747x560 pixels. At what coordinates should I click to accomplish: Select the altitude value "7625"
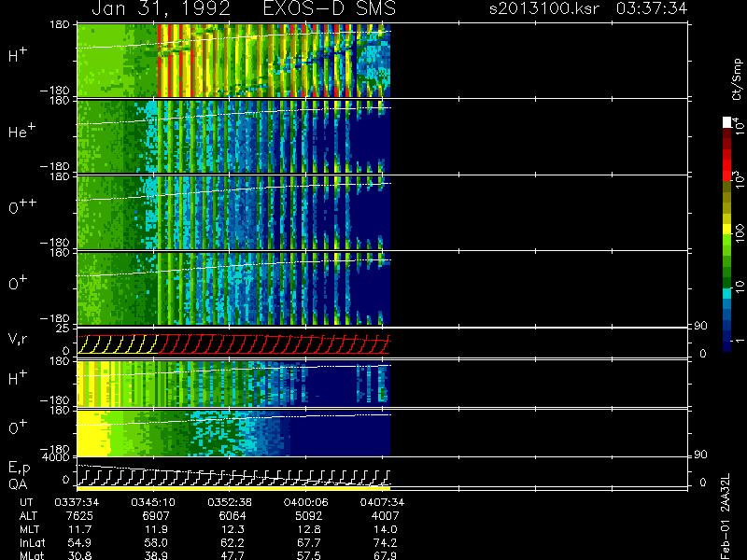click(x=80, y=516)
